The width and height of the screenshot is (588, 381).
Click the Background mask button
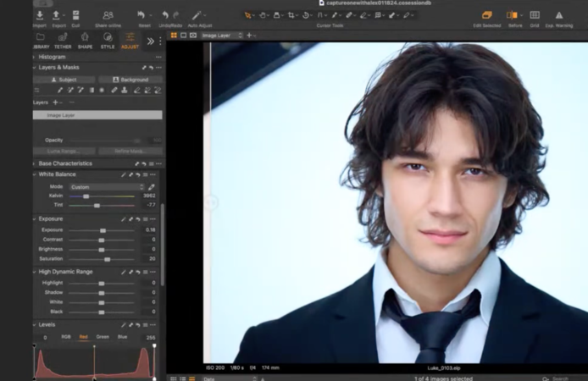pyautogui.click(x=130, y=80)
